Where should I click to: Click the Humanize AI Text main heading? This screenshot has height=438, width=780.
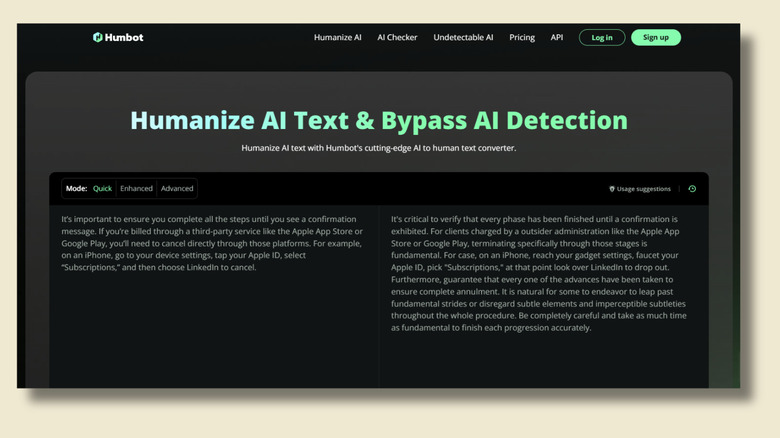coord(378,121)
